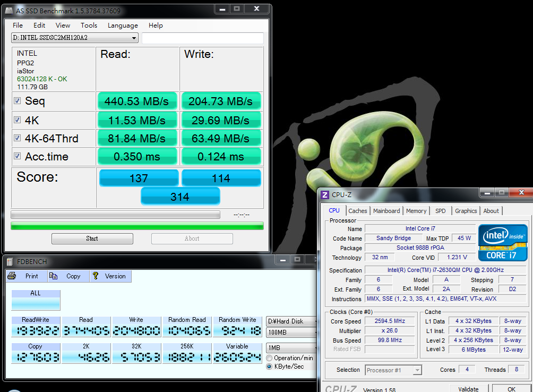Toggle the Acc.time checkbox
The image size is (533, 392).
(18, 156)
